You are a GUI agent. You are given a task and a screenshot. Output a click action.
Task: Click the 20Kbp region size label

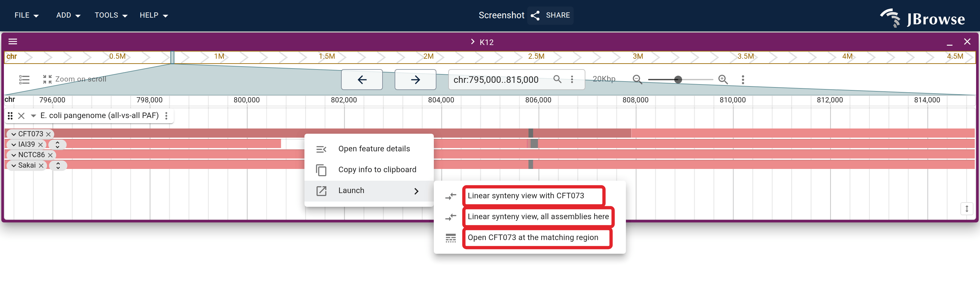(x=604, y=79)
